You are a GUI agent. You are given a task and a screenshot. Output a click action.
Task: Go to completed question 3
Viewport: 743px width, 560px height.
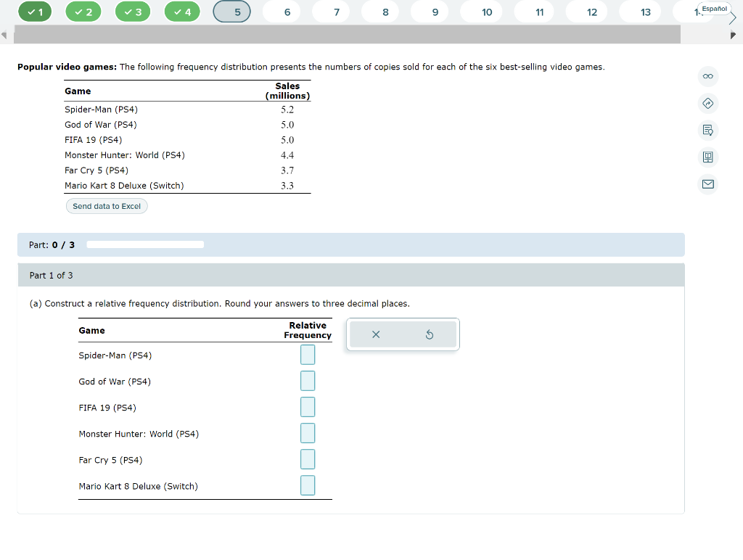(x=133, y=12)
